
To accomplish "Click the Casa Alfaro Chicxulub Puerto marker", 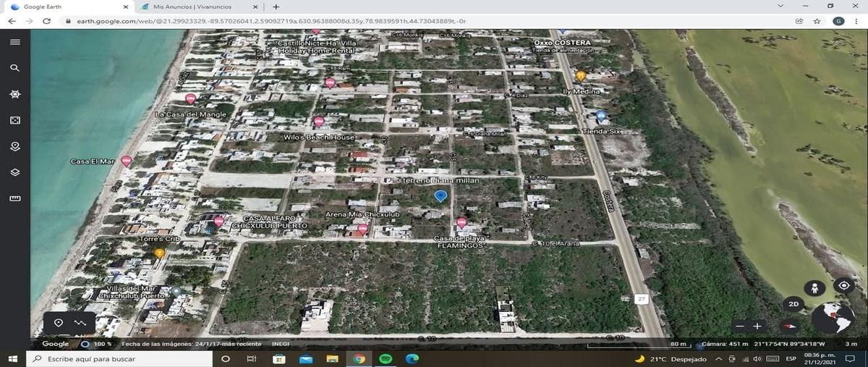I will coord(218,222).
